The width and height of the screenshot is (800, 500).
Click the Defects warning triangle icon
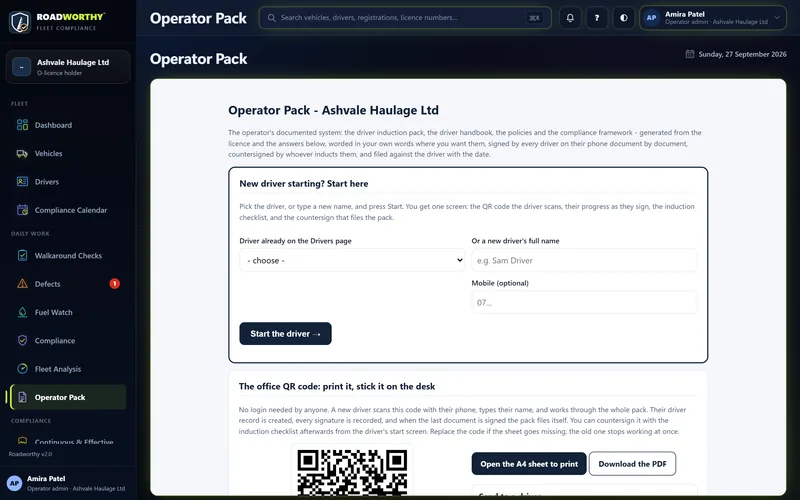(x=22, y=284)
